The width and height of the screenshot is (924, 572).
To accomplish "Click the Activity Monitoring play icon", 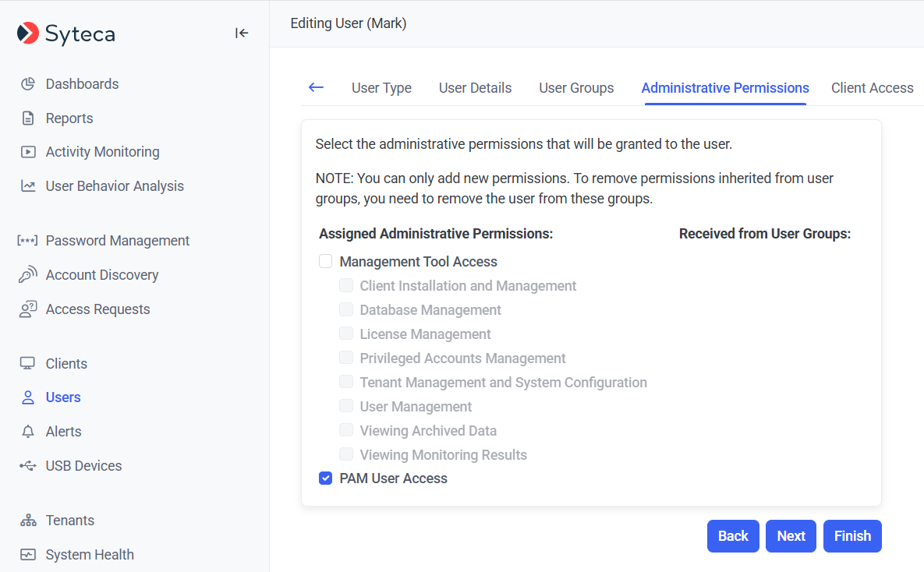I will pos(28,152).
